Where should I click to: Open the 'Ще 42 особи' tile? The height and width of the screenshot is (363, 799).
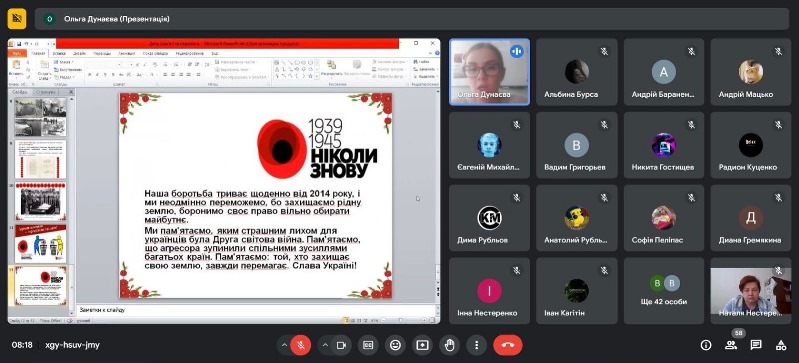664,291
